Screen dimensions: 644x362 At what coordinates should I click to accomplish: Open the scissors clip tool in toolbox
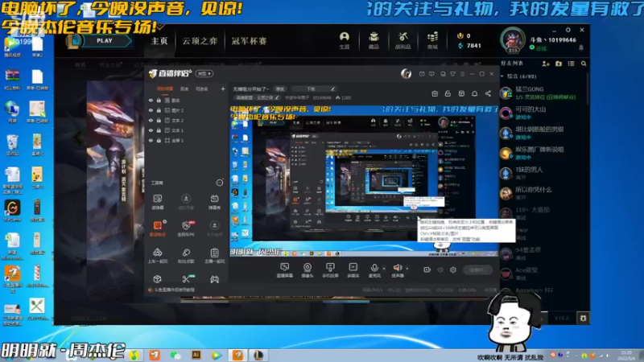click(186, 279)
